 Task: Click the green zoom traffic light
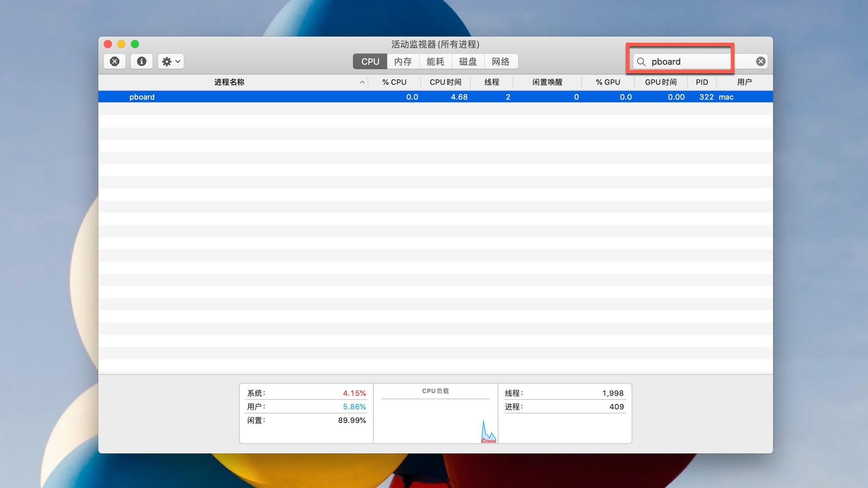(135, 44)
